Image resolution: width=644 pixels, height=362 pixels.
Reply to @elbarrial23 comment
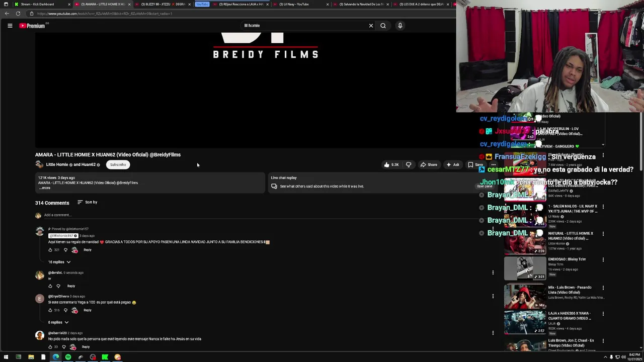[x=86, y=347]
